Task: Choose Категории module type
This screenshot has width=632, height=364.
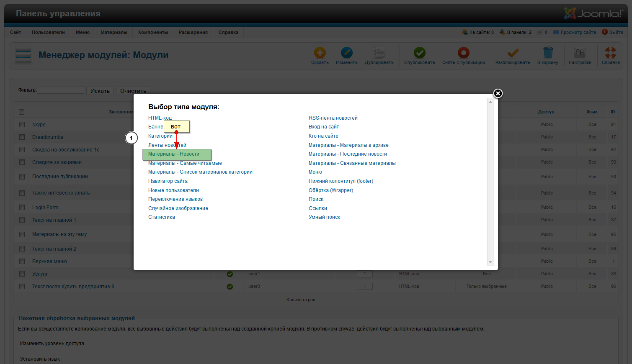Action: pyautogui.click(x=160, y=136)
